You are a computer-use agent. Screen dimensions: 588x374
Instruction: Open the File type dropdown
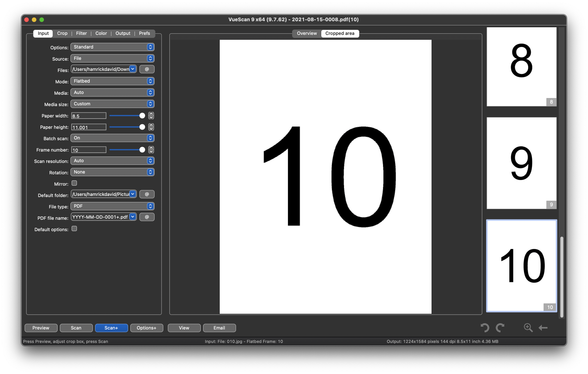pos(113,206)
